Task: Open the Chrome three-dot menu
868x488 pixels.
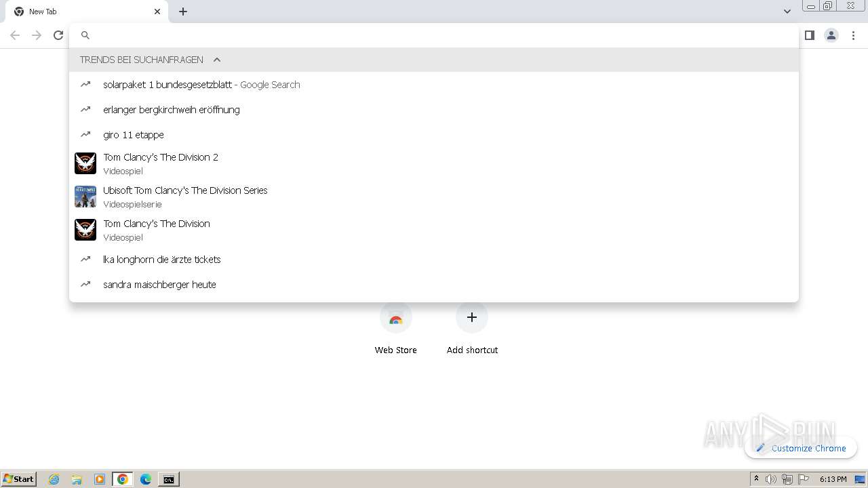Action: point(853,35)
